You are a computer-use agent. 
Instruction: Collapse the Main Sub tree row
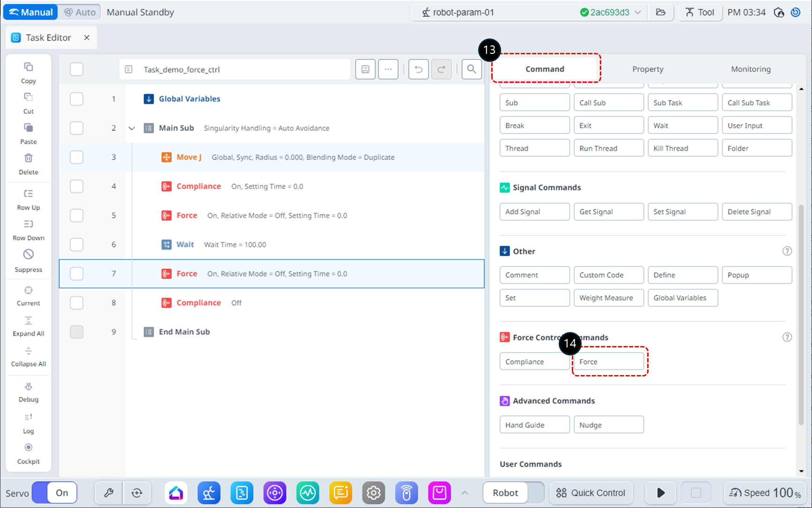click(132, 128)
